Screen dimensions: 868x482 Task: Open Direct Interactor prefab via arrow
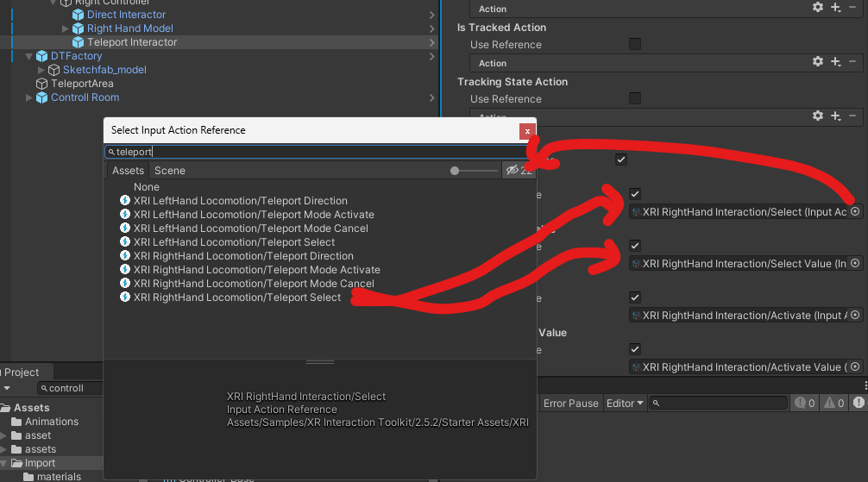tap(431, 15)
